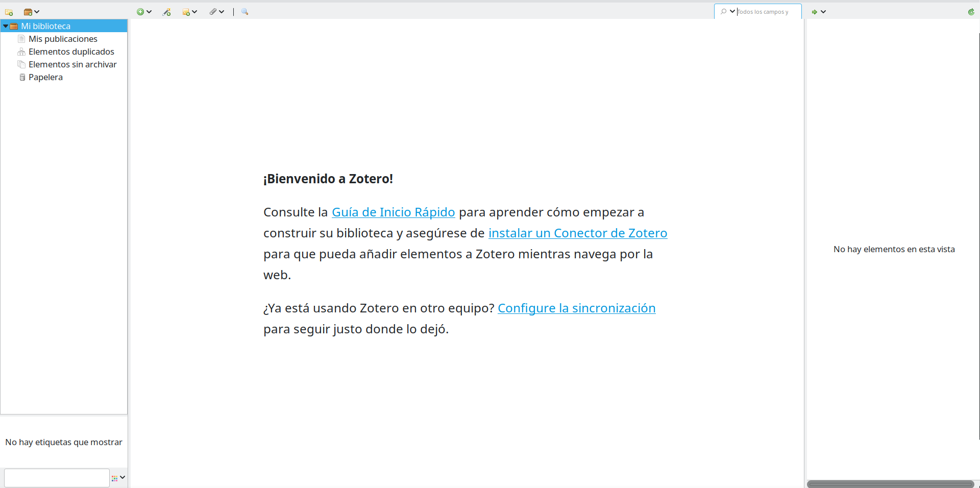This screenshot has width=980, height=488.
Task: Open the new library box icon menu
Action: click(x=31, y=12)
